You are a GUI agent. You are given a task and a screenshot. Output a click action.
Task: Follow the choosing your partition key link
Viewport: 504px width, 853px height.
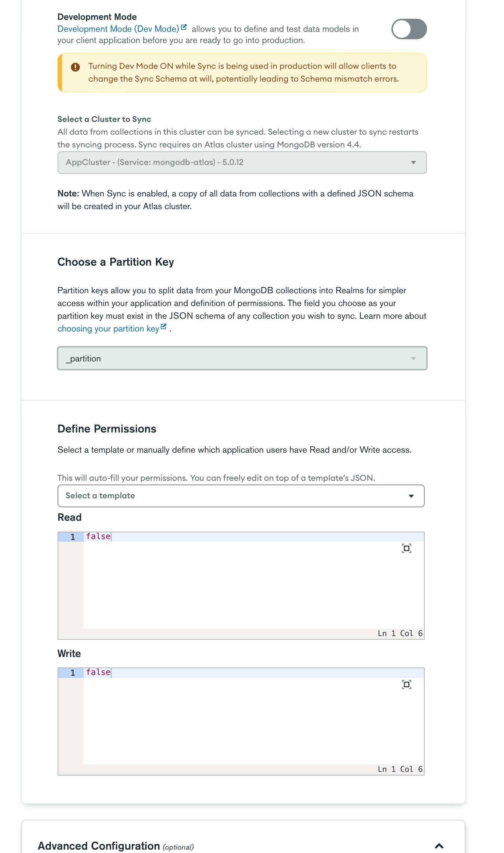(x=108, y=329)
